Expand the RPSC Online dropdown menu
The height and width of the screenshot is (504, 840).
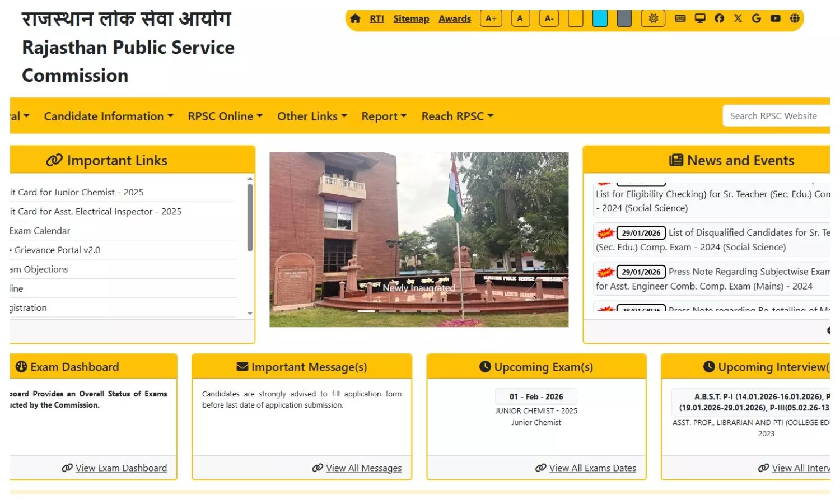click(225, 116)
